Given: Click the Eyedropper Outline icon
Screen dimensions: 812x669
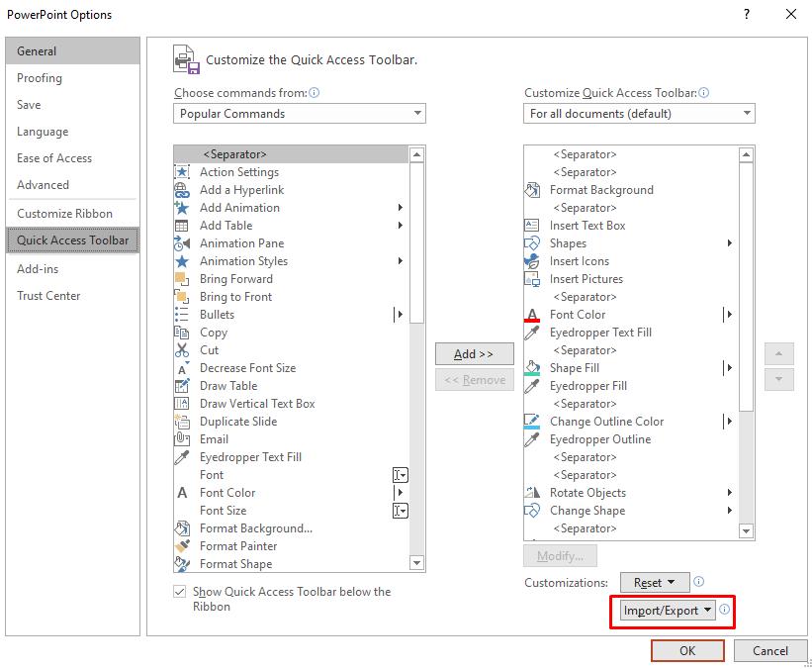Looking at the screenshot, I should tap(532, 439).
